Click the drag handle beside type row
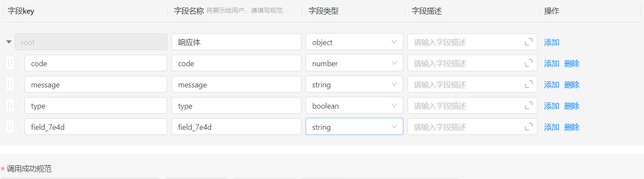This screenshot has width=644, height=179. [10, 106]
